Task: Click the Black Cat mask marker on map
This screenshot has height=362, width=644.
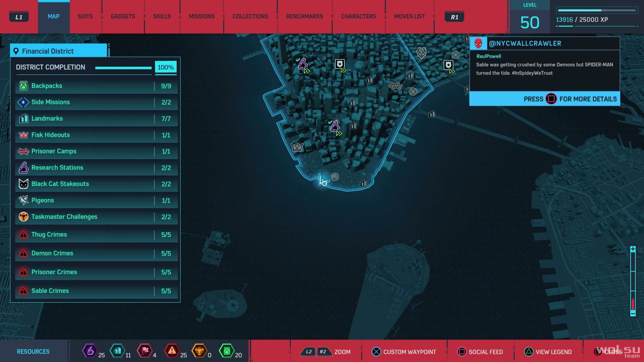Action: coord(421,53)
